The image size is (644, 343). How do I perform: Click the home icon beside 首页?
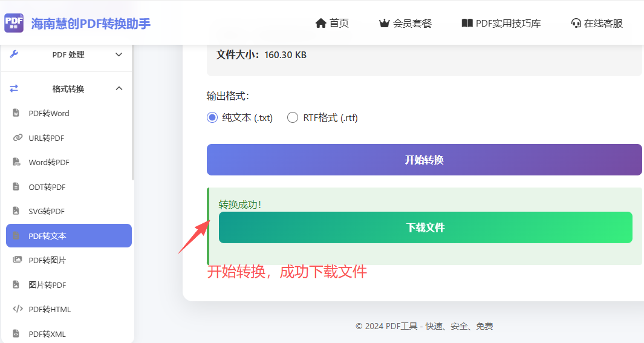pyautogui.click(x=320, y=24)
